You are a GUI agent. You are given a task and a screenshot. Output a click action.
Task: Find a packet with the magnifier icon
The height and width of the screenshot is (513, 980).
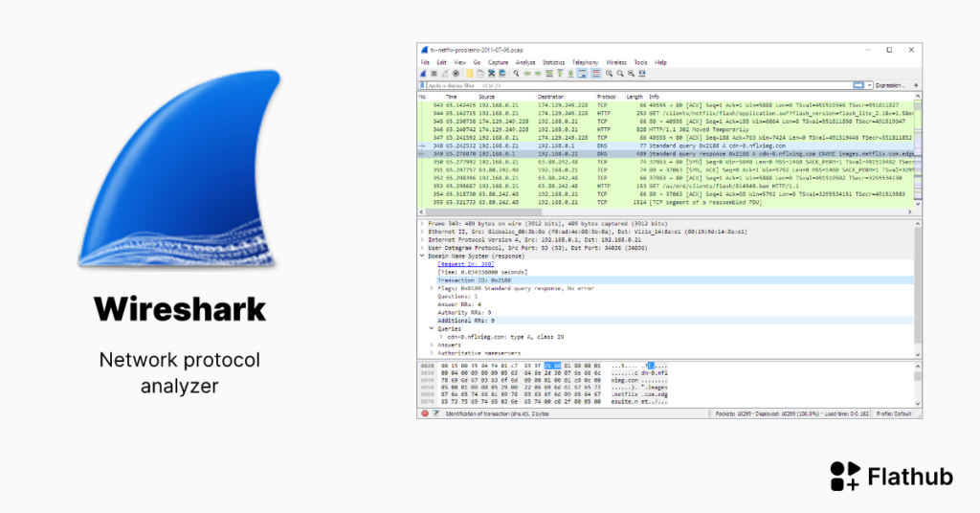(x=516, y=74)
